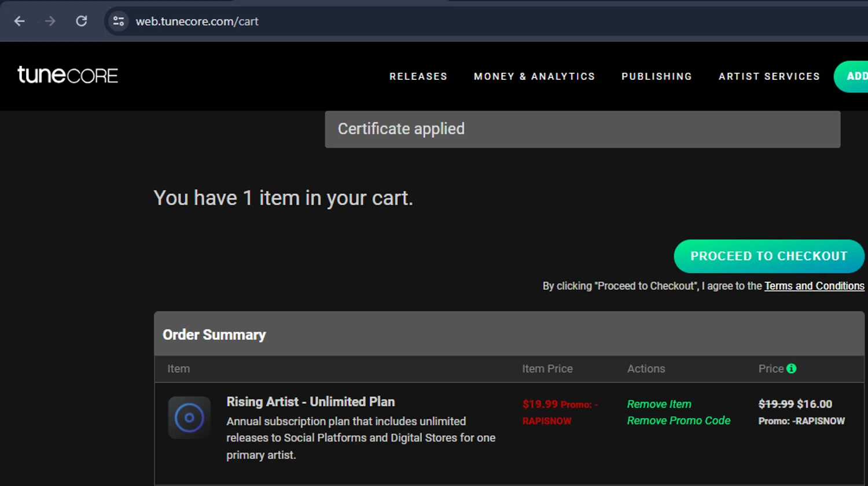Click the 'Certificate applied' notice
The height and width of the screenshot is (486, 868).
click(583, 129)
